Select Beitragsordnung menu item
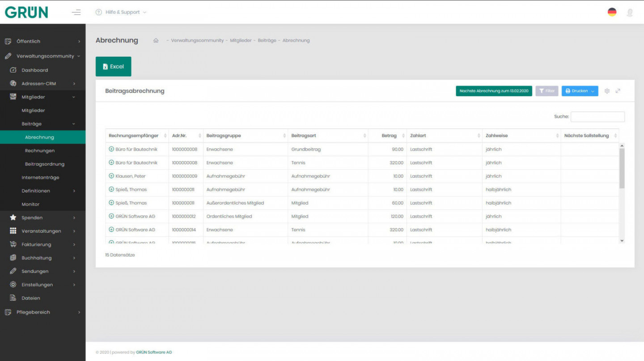 [x=45, y=164]
